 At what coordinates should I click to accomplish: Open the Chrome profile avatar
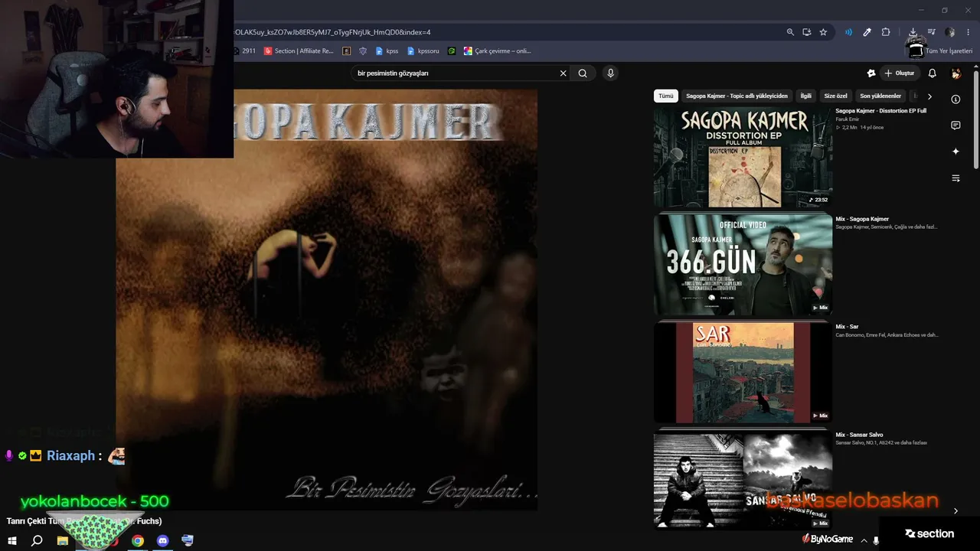(950, 32)
